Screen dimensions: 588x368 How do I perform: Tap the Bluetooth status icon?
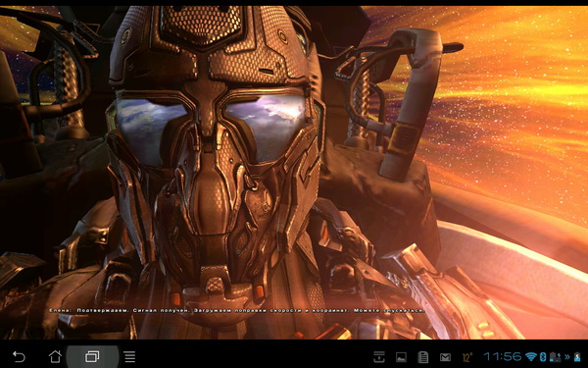coord(542,356)
